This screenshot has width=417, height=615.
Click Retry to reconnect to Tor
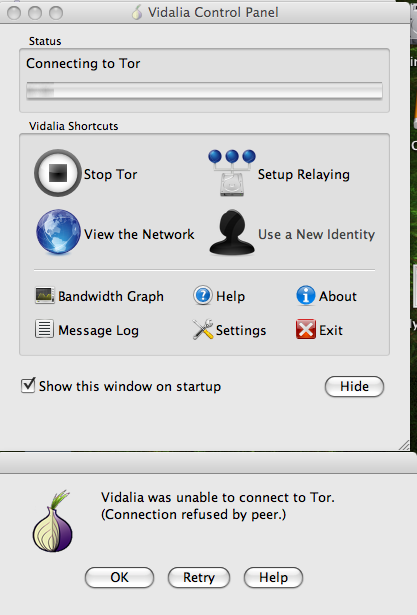199,577
